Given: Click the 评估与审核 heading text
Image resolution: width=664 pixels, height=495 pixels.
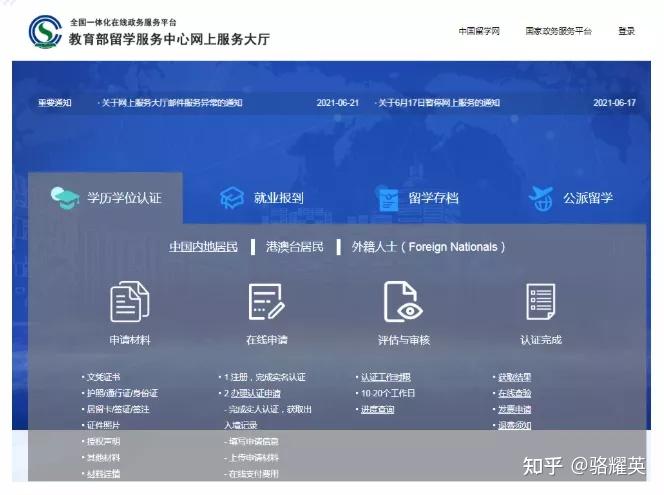Looking at the screenshot, I should pos(404,340).
